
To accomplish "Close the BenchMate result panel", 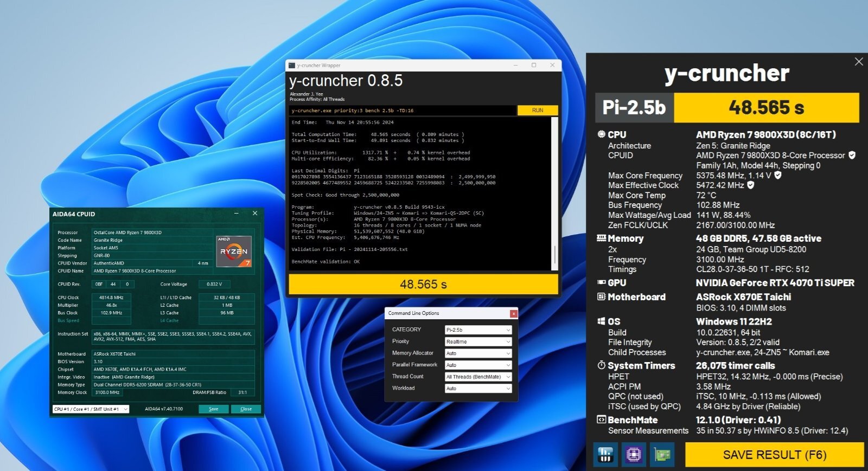I will [859, 62].
